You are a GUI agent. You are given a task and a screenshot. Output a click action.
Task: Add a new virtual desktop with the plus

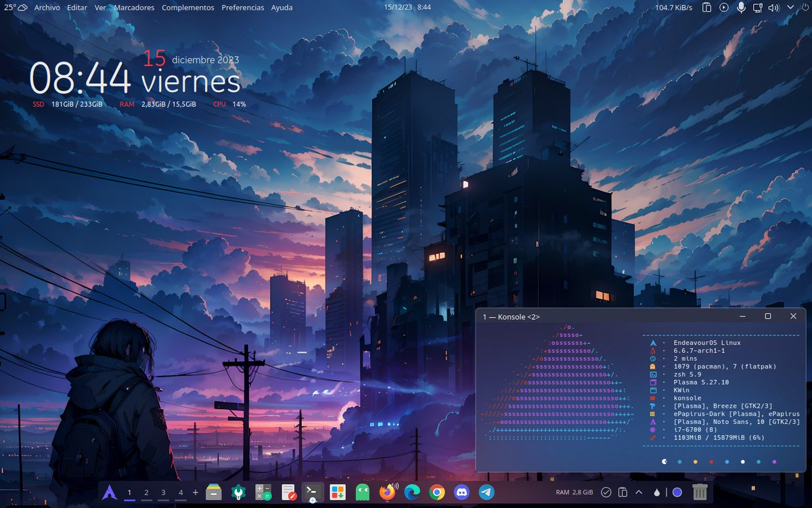pos(195,492)
